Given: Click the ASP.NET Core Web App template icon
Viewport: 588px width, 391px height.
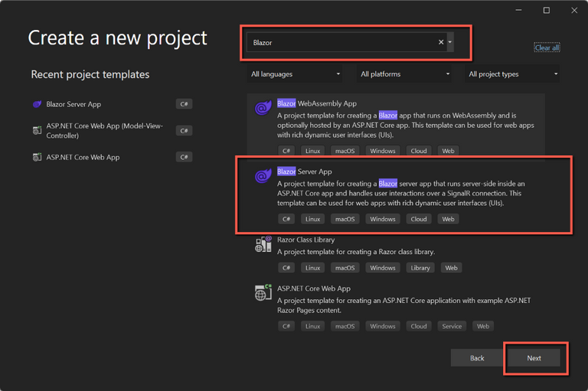Looking at the screenshot, I should coord(263,293).
